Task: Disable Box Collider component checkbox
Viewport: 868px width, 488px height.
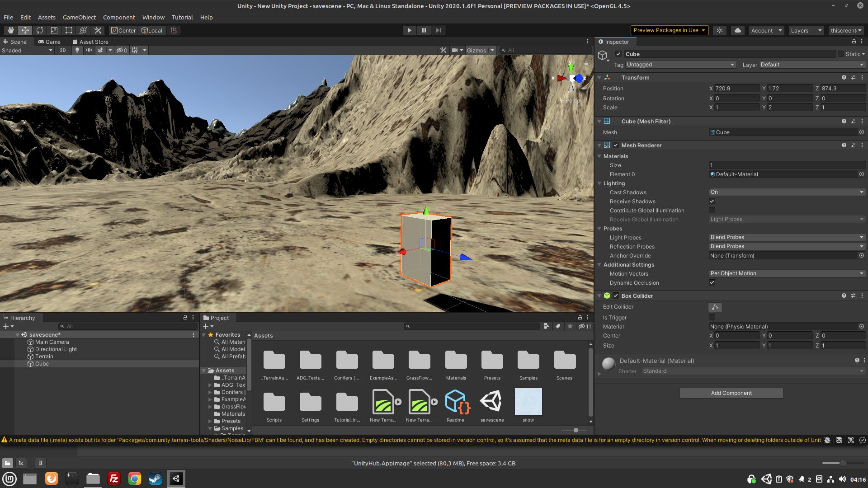Action: click(616, 296)
